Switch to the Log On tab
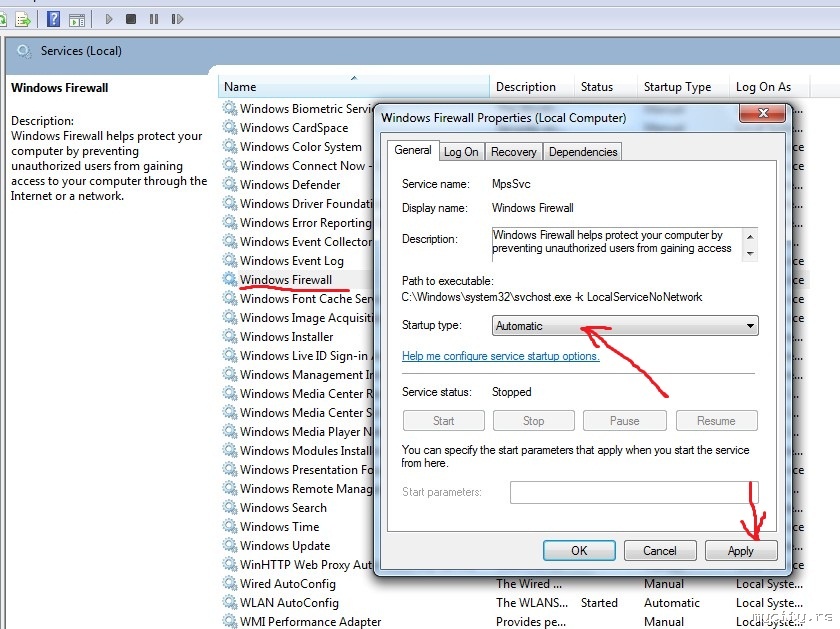Viewport: 840px width, 629px height. click(x=461, y=152)
